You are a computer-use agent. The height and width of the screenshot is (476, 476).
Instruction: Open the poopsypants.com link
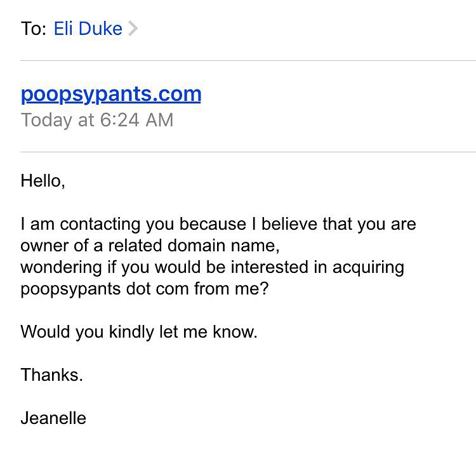[111, 94]
